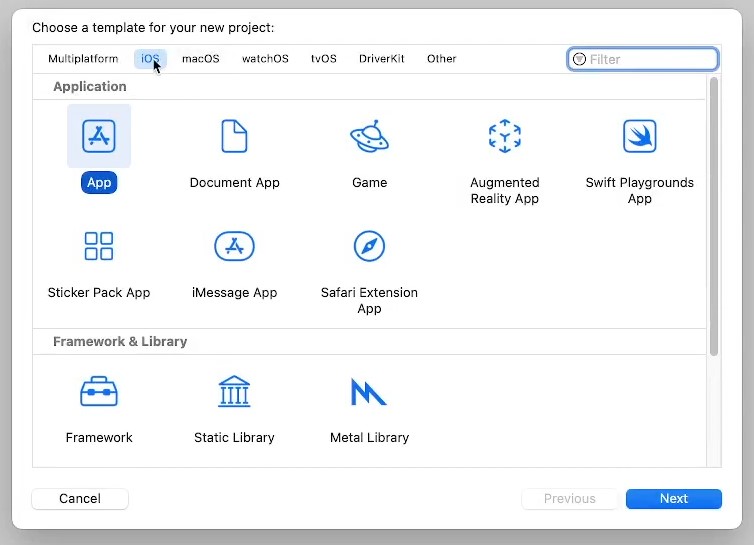Select the Safari Extension App compass icon
This screenshot has height=545, width=754.
pos(369,246)
